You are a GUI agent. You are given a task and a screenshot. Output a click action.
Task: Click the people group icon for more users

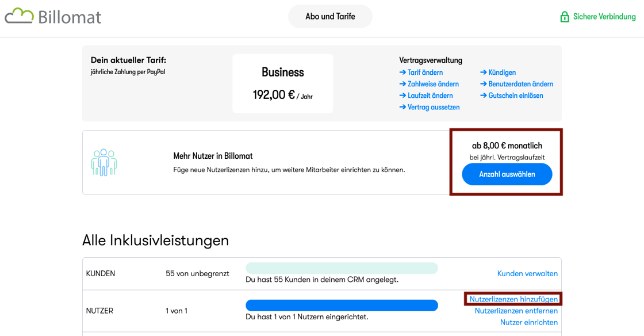pos(104,162)
